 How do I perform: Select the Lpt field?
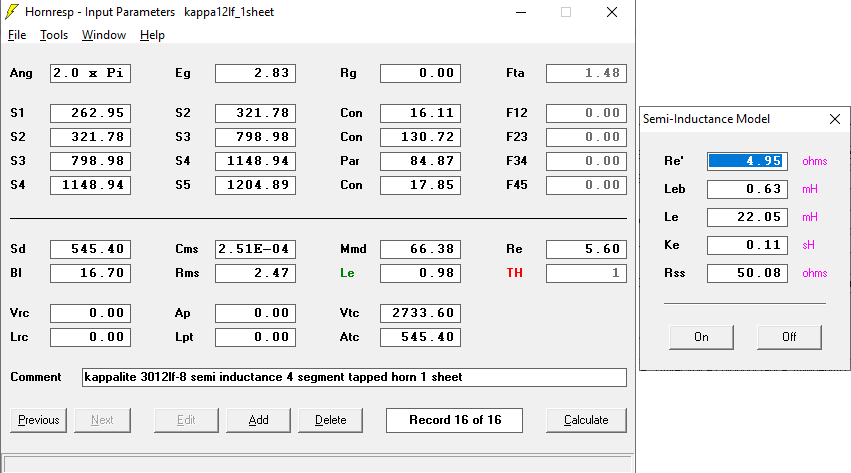(255, 337)
